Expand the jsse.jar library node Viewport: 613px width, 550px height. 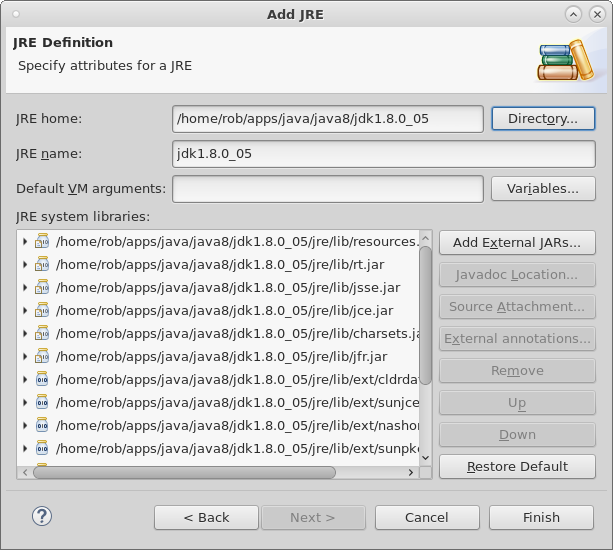tap(25, 288)
